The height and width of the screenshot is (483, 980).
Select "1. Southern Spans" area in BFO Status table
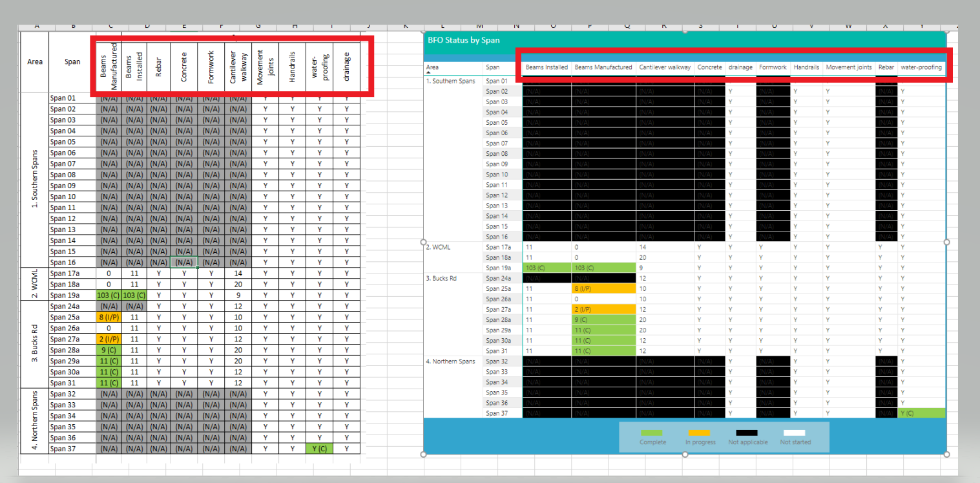450,81
